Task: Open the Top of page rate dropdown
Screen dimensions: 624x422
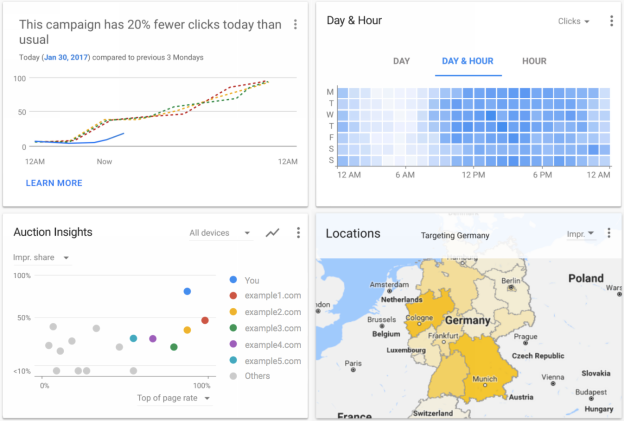Action: tap(174, 398)
